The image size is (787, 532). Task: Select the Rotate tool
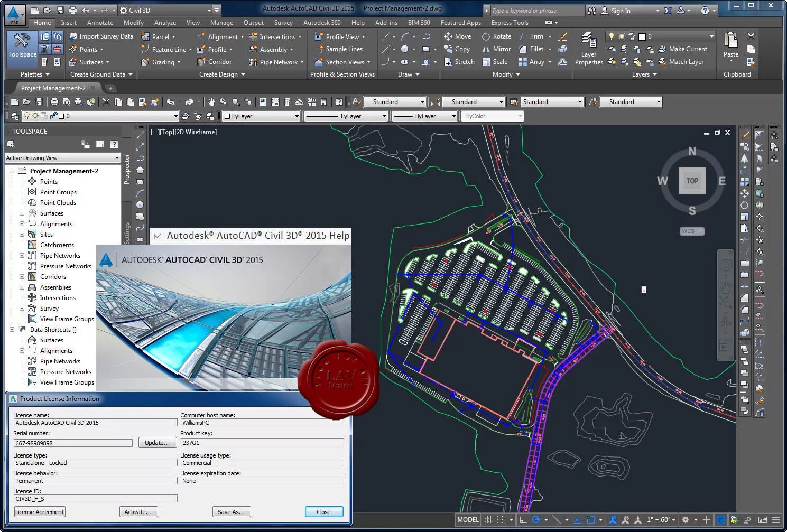496,36
